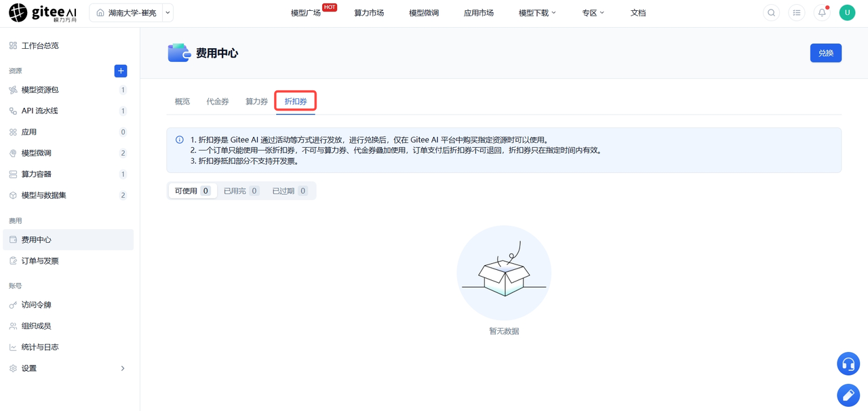
Task: Open 模型广场 in top navigation
Action: (x=306, y=13)
